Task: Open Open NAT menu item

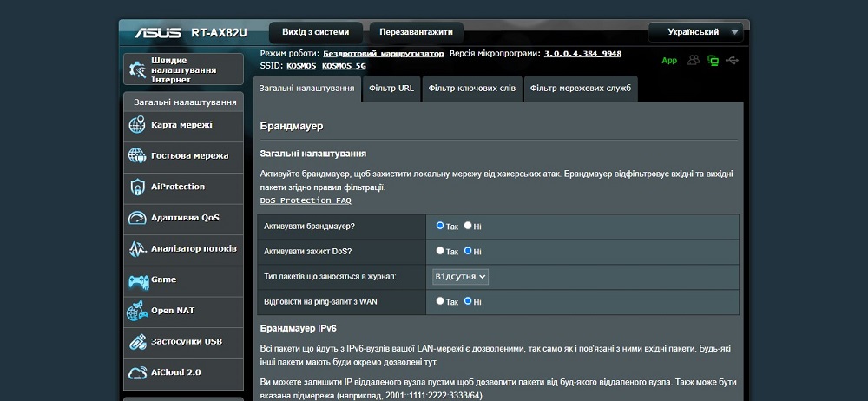Action: pos(183,312)
